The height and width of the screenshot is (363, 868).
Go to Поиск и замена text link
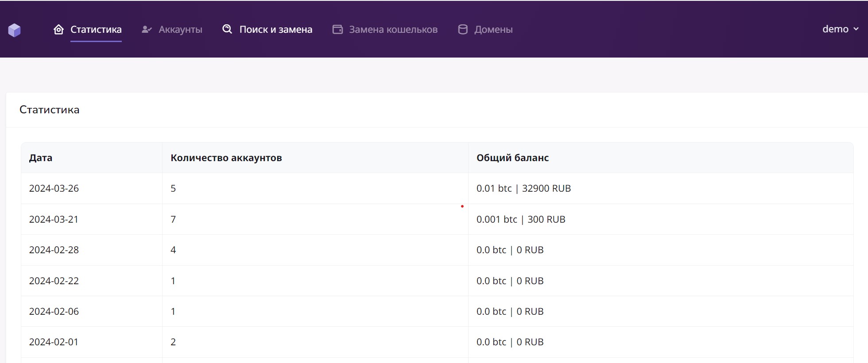coord(275,30)
